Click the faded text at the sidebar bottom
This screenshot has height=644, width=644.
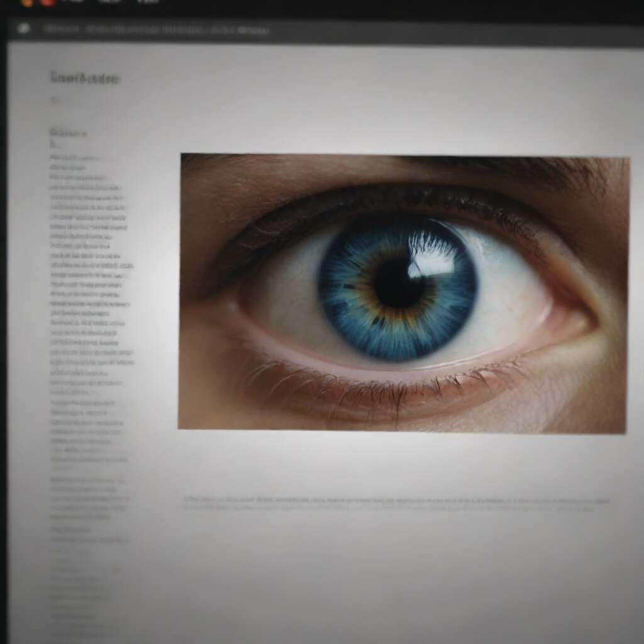[x=82, y=597]
